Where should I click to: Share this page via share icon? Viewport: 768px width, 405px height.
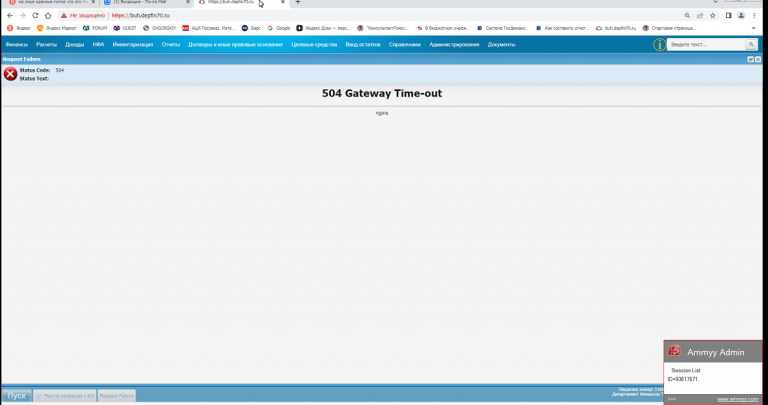click(x=700, y=16)
